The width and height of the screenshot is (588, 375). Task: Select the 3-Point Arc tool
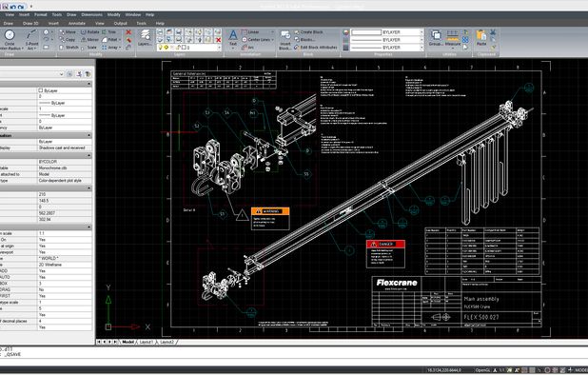coord(31,39)
